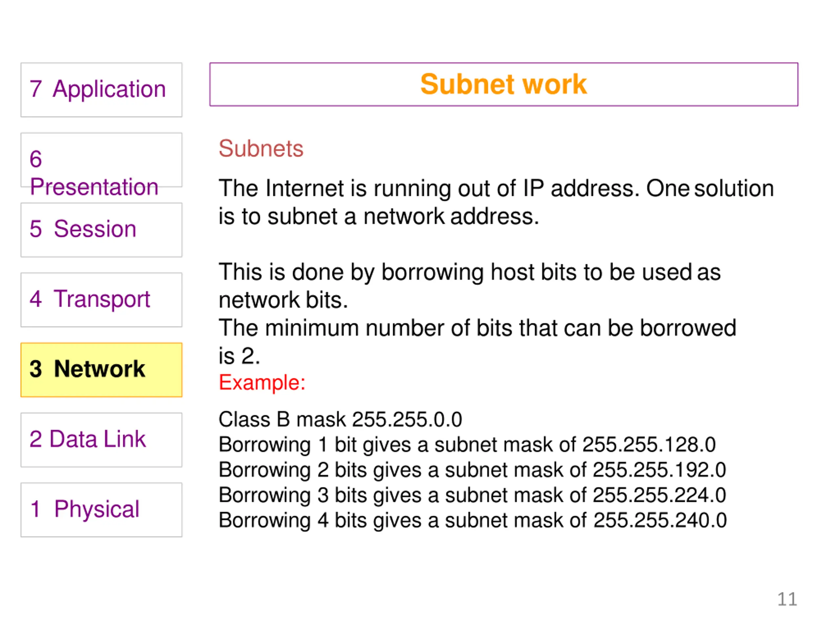The height and width of the screenshot is (630, 840).
Task: Select the 5 Session layer box
Action: tap(101, 230)
